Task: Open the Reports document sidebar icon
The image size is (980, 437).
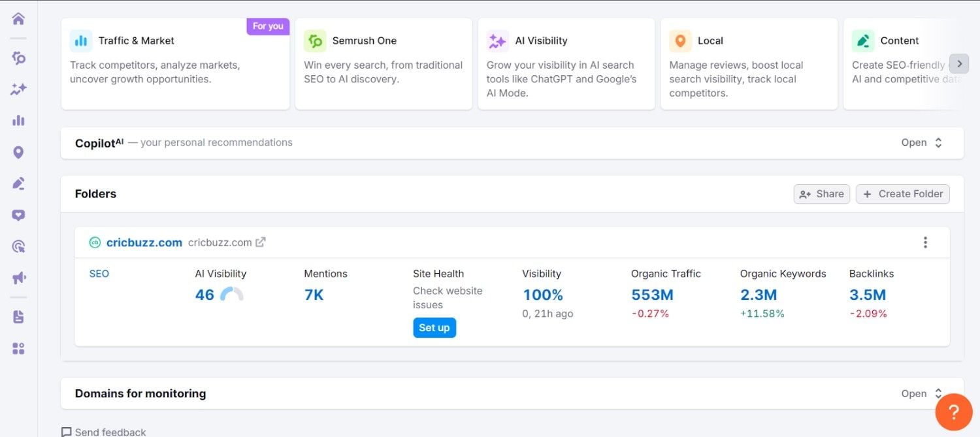Action: [18, 317]
